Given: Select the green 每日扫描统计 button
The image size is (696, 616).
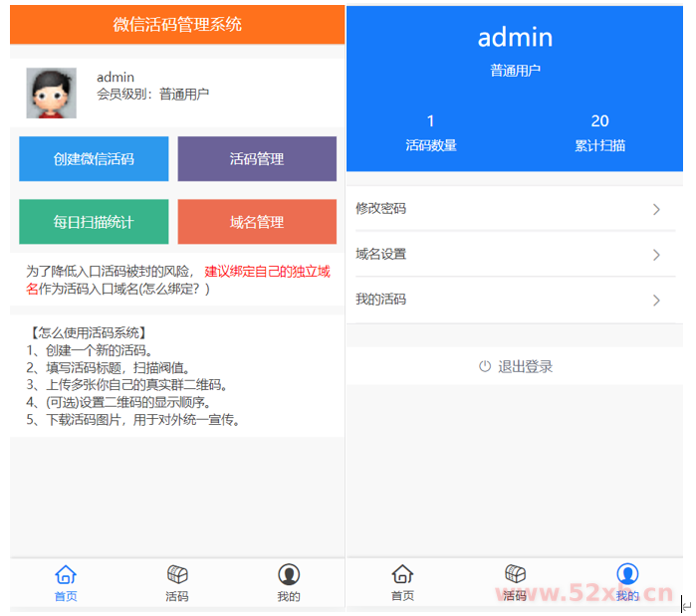Looking at the screenshot, I should (x=94, y=222).
